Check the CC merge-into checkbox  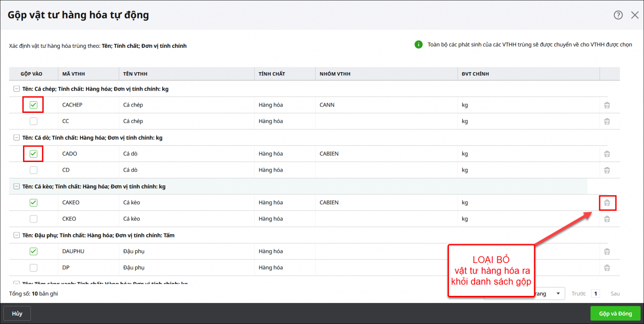(34, 121)
